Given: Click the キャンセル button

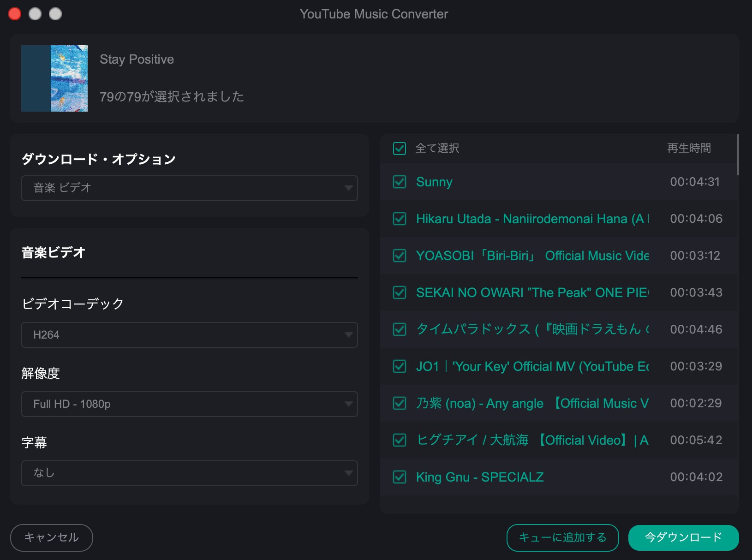Looking at the screenshot, I should pyautogui.click(x=52, y=538).
